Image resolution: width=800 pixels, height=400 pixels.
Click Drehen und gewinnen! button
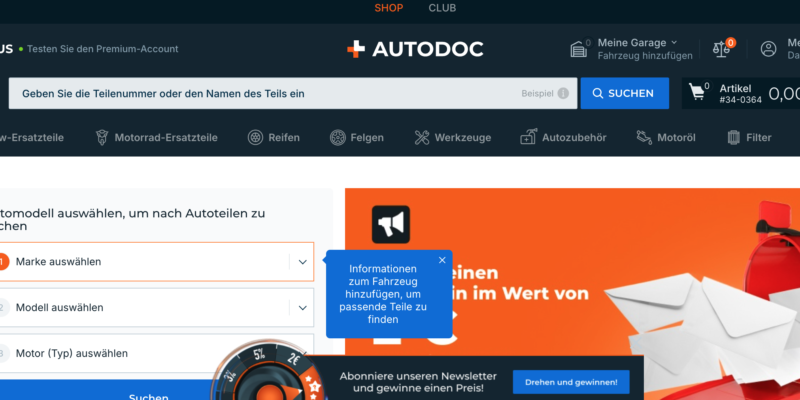(571, 382)
